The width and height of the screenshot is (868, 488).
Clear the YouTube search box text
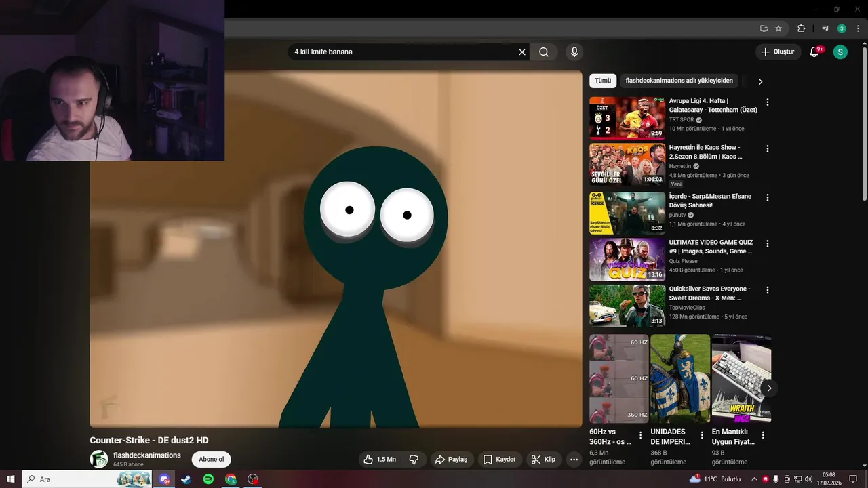[x=522, y=52]
